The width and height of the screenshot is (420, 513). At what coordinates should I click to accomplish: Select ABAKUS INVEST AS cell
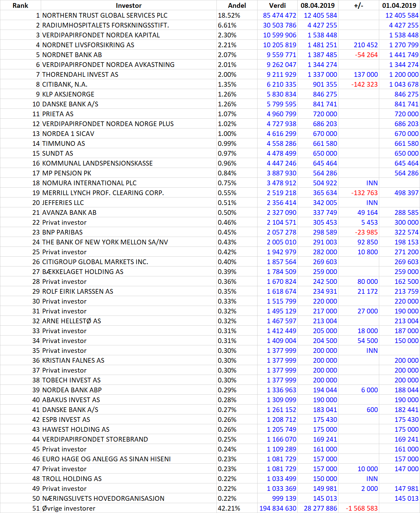[128, 400]
